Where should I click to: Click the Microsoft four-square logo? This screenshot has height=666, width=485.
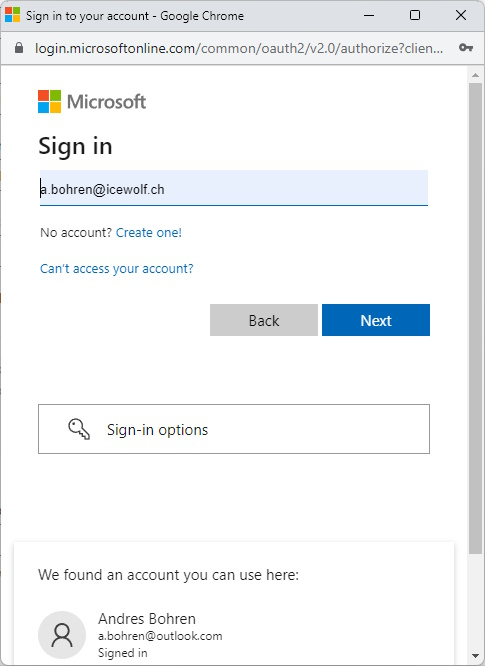coord(49,102)
